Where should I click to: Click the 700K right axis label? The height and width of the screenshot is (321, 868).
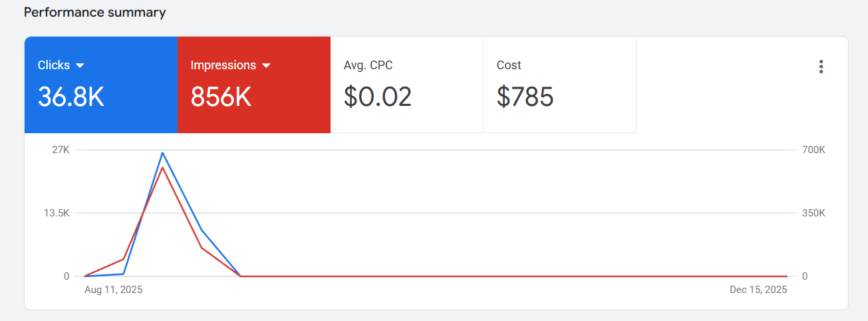click(x=813, y=150)
